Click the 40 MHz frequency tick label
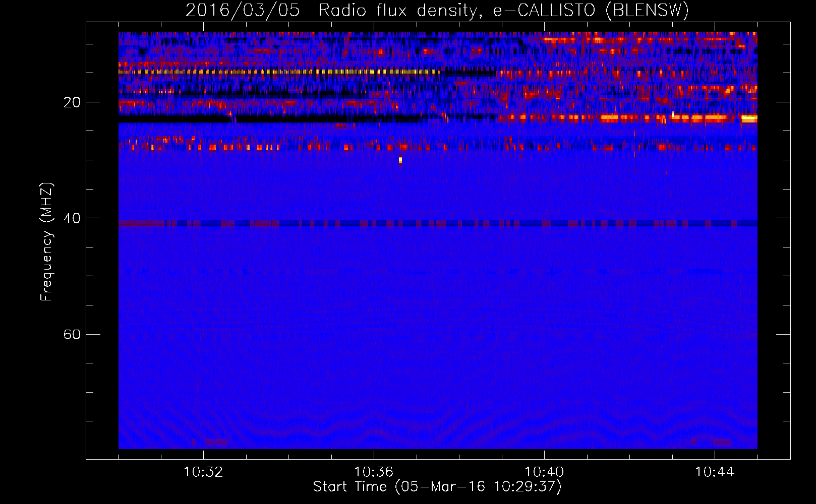The height and width of the screenshot is (504, 816). [72, 218]
